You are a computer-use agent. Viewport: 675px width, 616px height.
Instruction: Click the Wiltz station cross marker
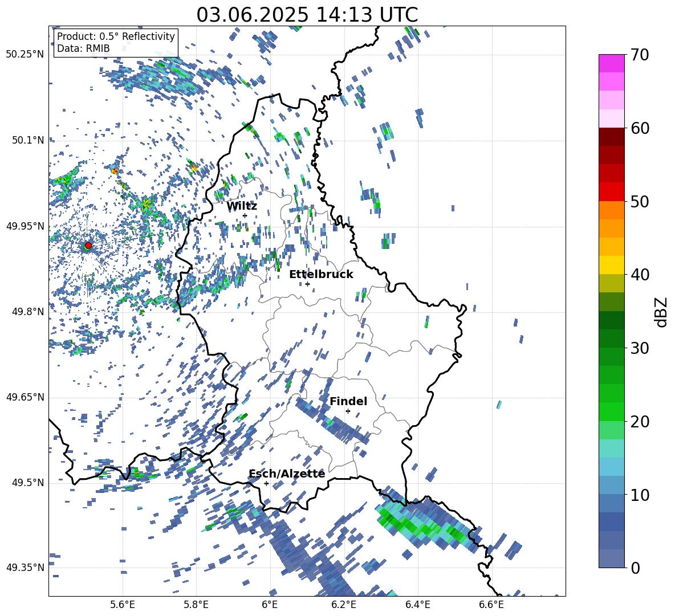click(x=245, y=215)
